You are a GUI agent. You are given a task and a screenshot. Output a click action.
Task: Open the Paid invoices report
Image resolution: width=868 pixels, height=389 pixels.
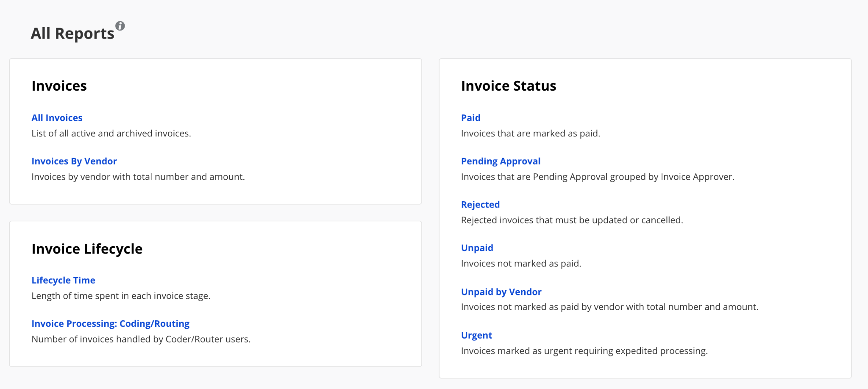pos(470,118)
